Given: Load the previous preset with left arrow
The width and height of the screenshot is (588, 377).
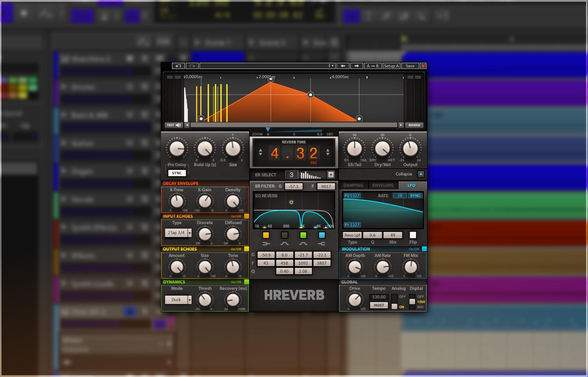Looking at the screenshot, I should (343, 66).
